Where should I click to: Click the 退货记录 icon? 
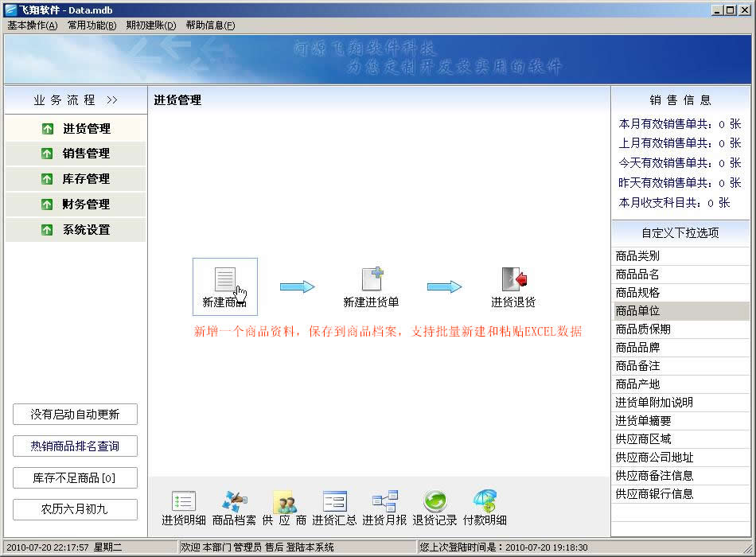(435, 501)
